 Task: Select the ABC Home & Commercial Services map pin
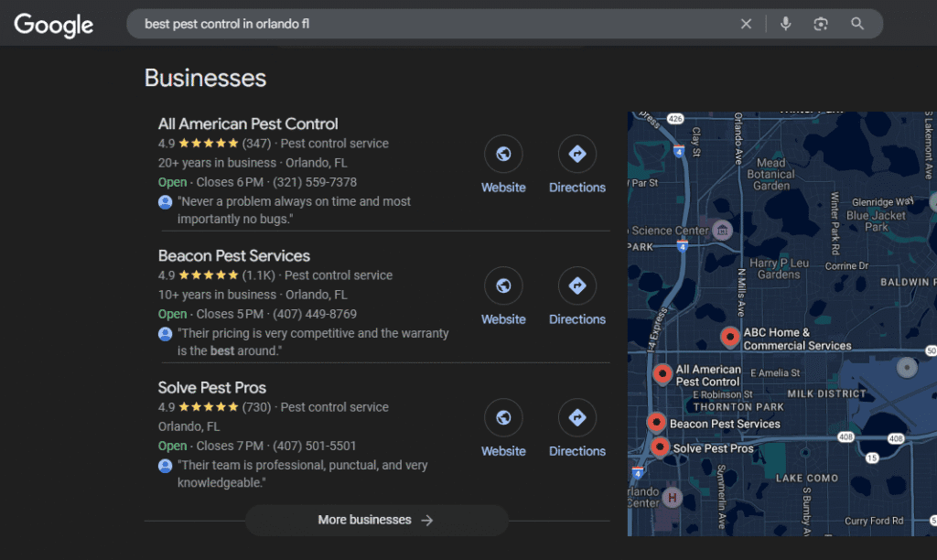click(729, 337)
